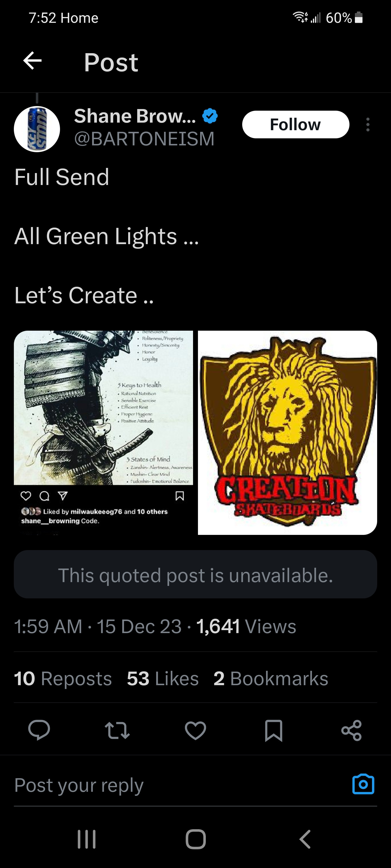Open the 2 Bookmarks count

(270, 678)
